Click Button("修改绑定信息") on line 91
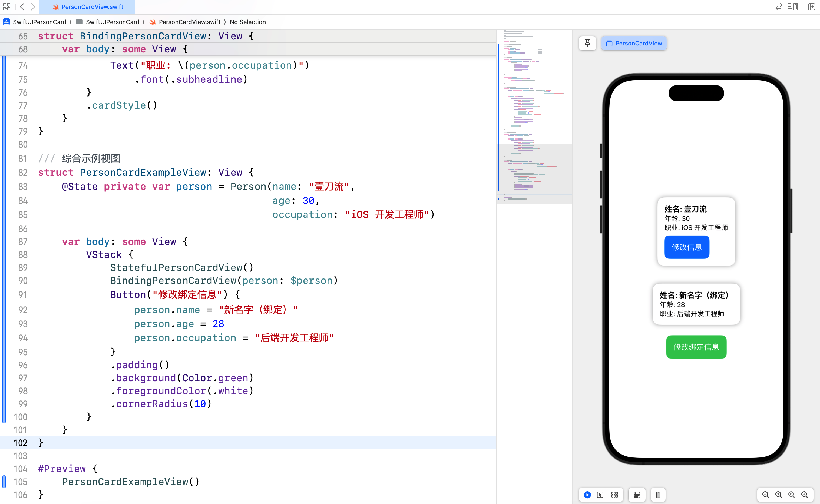The image size is (820, 504). (169, 295)
